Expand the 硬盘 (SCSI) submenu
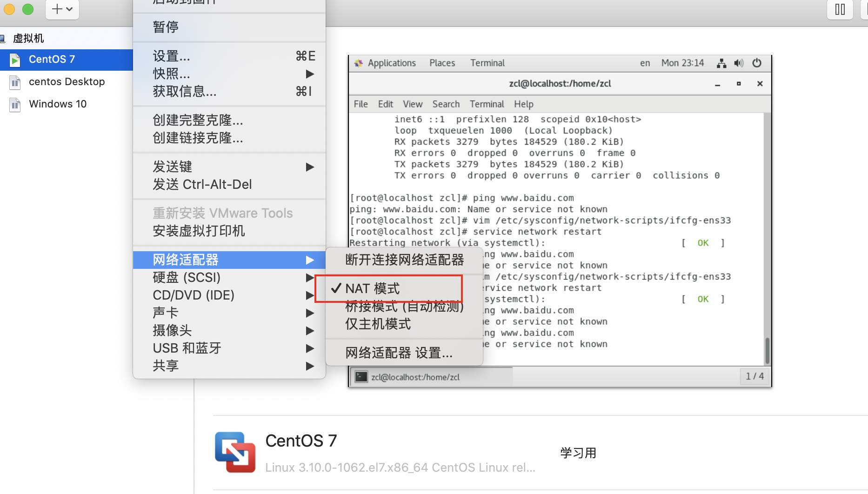This screenshot has width=868, height=494. coord(229,277)
